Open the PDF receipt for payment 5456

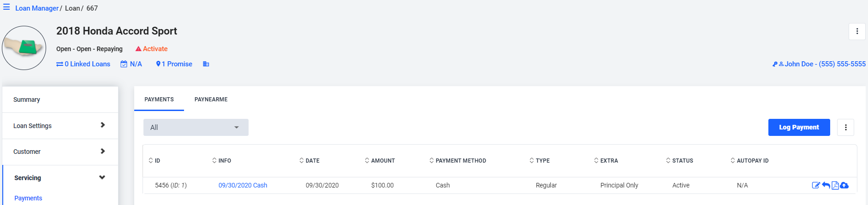click(x=835, y=185)
